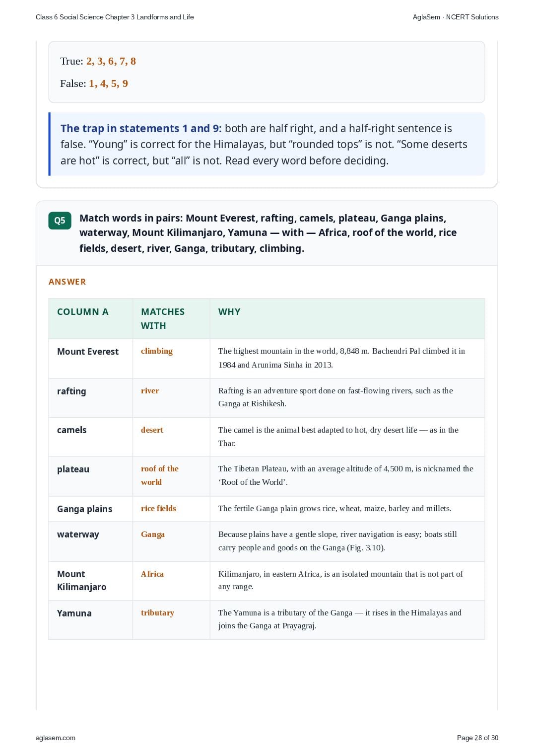Click the AglaSem NCERT Solutions header text
The width and height of the screenshot is (534, 756).
(x=456, y=17)
